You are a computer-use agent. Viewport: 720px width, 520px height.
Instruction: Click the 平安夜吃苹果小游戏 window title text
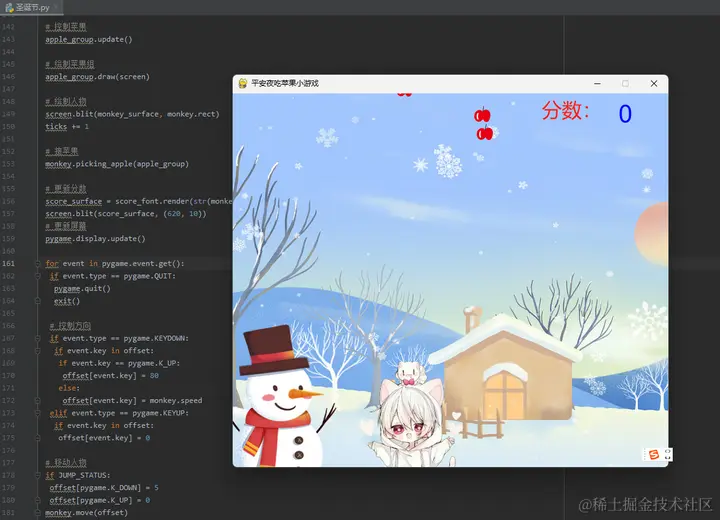click(x=285, y=83)
